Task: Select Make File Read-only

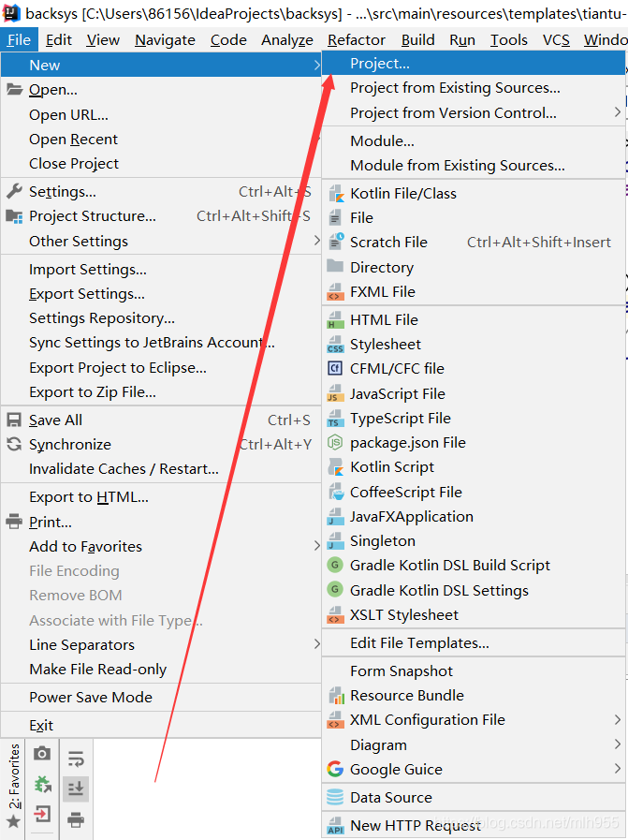Action: [161, 670]
